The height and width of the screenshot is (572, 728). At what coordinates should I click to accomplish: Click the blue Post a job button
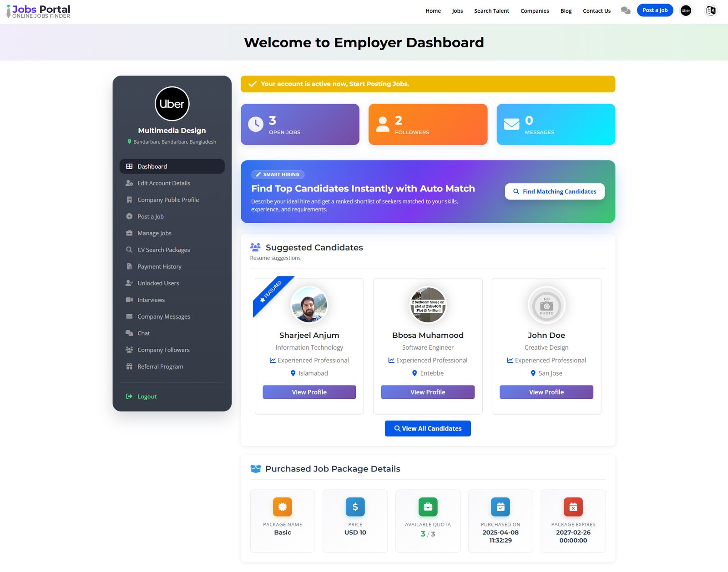(x=655, y=10)
